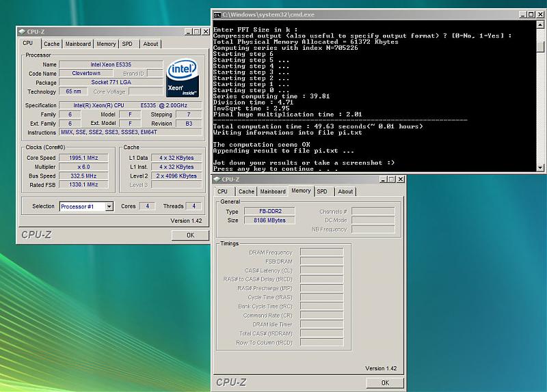The height and width of the screenshot is (392, 547).
Task: Click the cmd.exe title bar icon
Action: coord(217,14)
